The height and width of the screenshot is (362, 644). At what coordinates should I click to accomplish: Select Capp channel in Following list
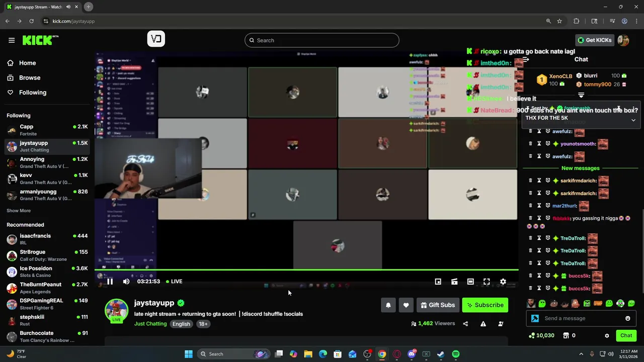(47, 130)
